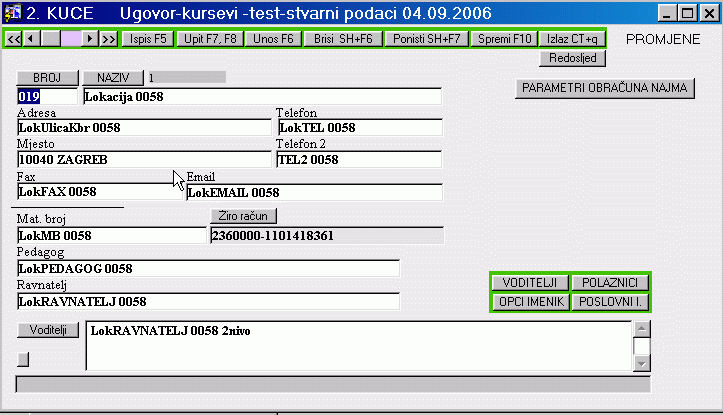Click the Email field LokEMAIL 0058
The height and width of the screenshot is (415, 723).
(314, 192)
